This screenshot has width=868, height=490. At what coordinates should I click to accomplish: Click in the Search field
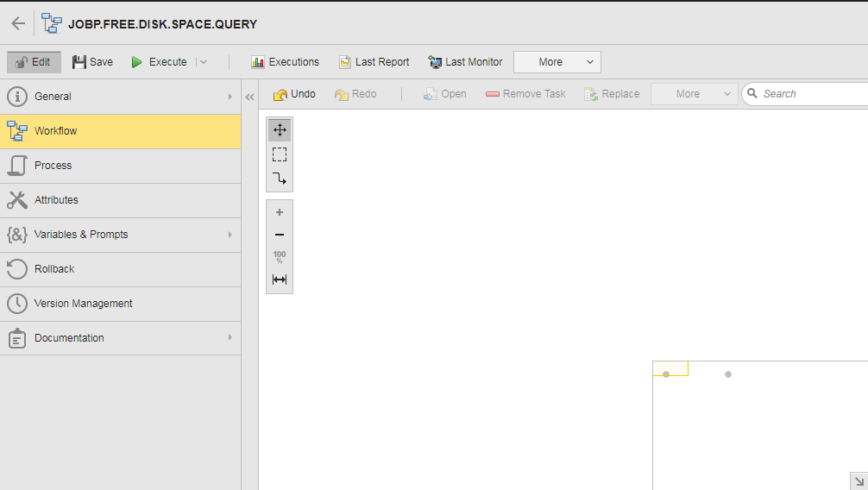[x=811, y=94]
